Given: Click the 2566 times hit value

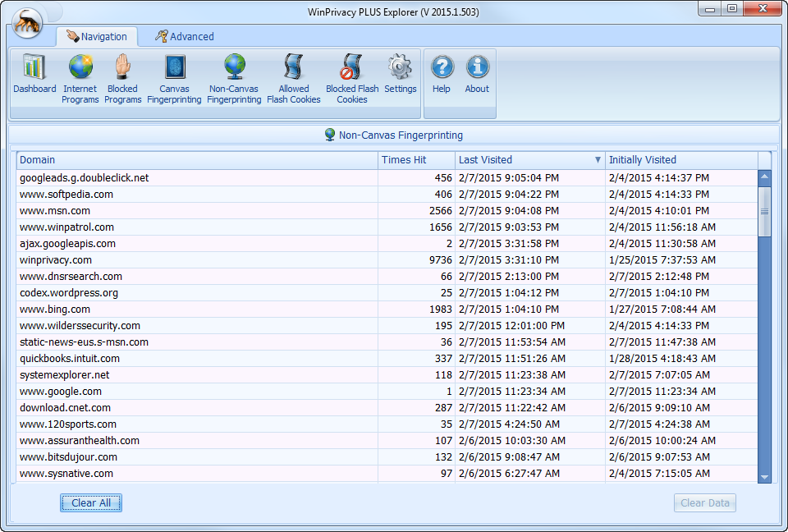Looking at the screenshot, I should 441,211.
